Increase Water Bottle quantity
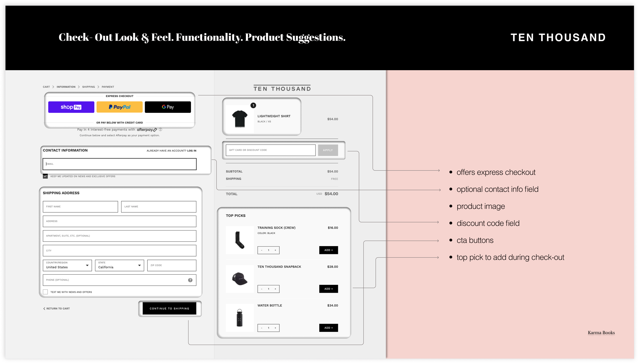This screenshot has width=639, height=364. coord(275,328)
